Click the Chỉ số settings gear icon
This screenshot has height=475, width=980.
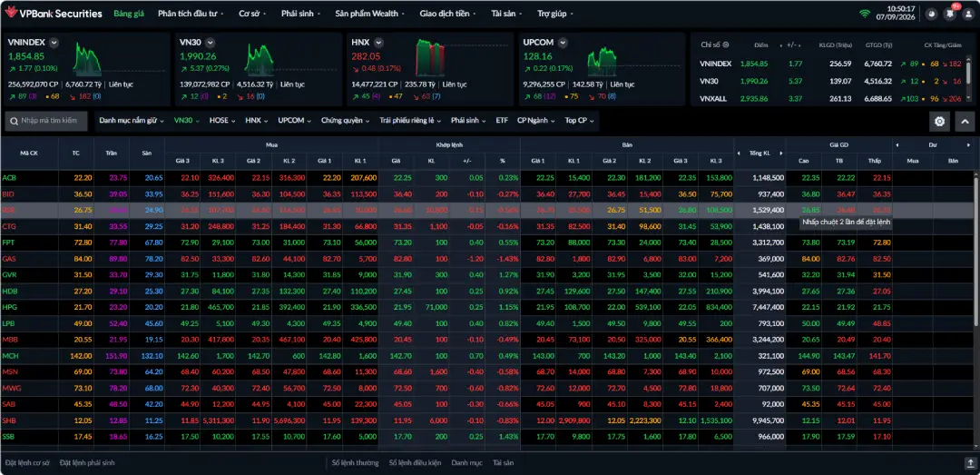[726, 45]
